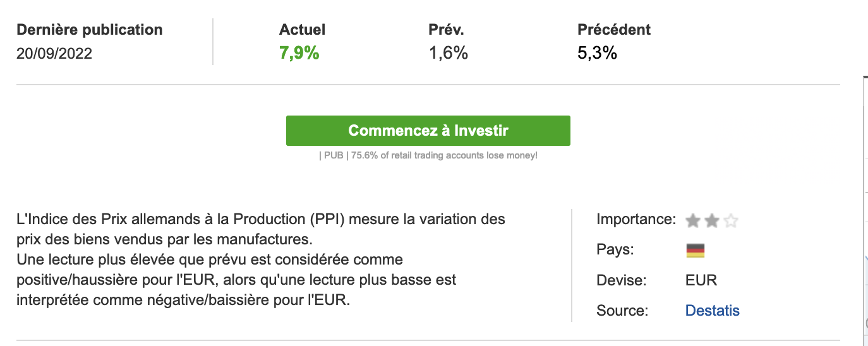
Task: Click the empty third importance star
Action: click(x=731, y=220)
